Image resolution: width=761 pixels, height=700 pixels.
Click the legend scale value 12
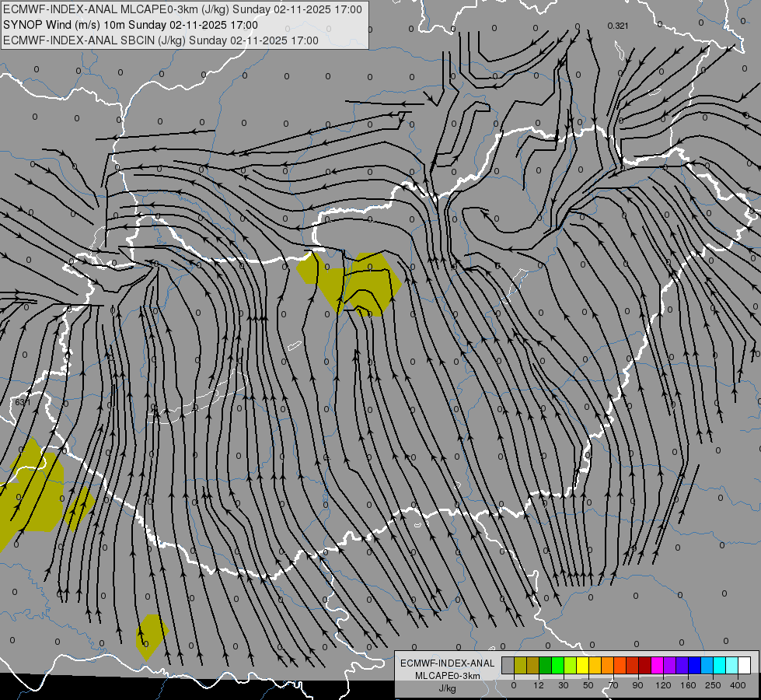coord(539,685)
